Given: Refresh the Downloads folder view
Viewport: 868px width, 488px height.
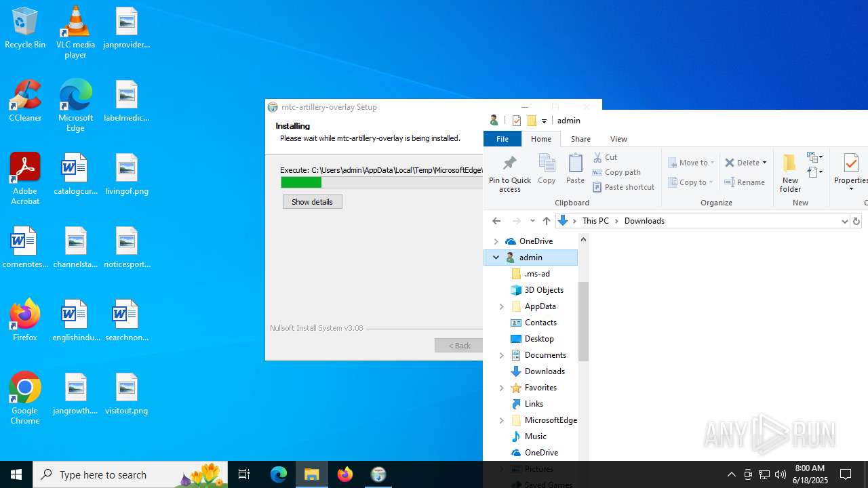Looking at the screenshot, I should (856, 221).
